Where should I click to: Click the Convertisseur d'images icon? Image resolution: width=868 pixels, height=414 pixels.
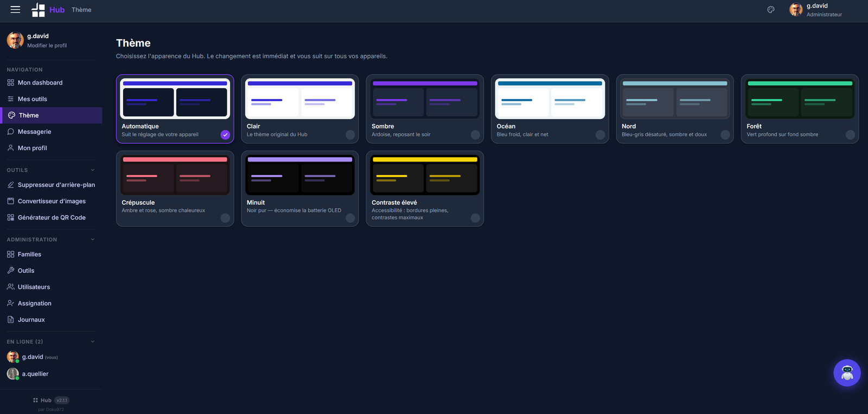(11, 201)
